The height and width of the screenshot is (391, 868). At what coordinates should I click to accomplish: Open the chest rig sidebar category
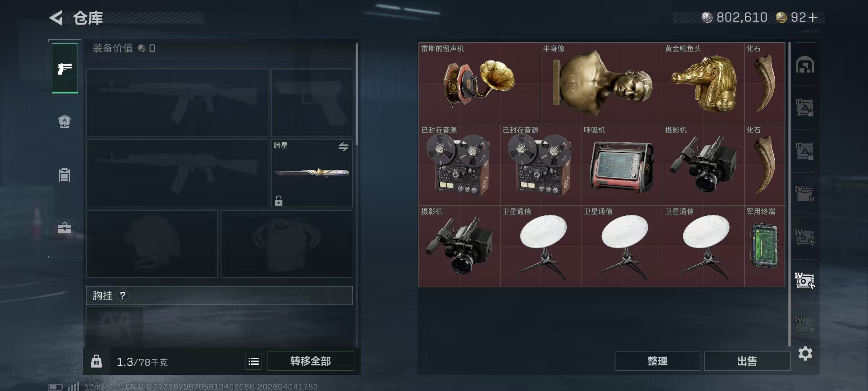pyautogui.click(x=65, y=175)
